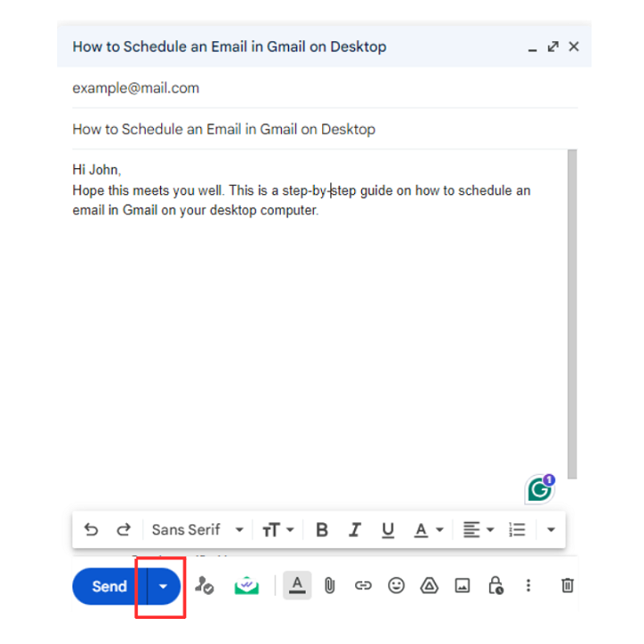The width and height of the screenshot is (644, 644).
Task: Open more options three-dot menu
Action: coord(529,585)
